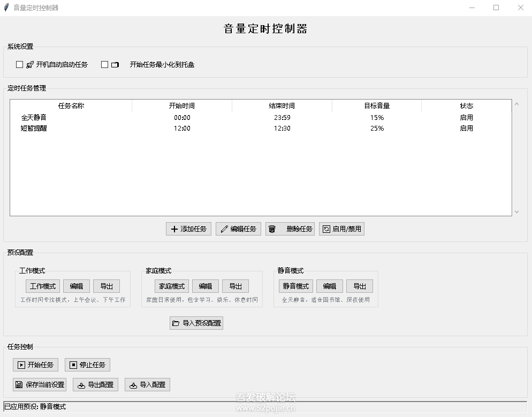Toggle 启用/禁用 for the selected task
This screenshot has width=532, height=417.
tap(341, 229)
